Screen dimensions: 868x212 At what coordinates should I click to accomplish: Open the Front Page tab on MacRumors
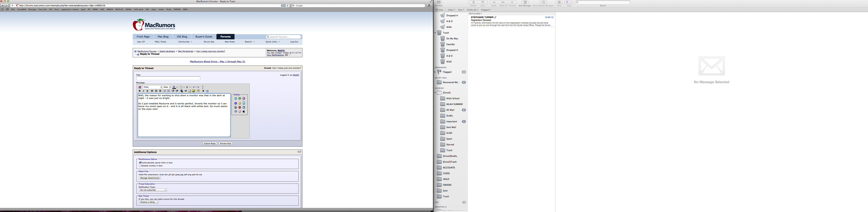pyautogui.click(x=143, y=37)
